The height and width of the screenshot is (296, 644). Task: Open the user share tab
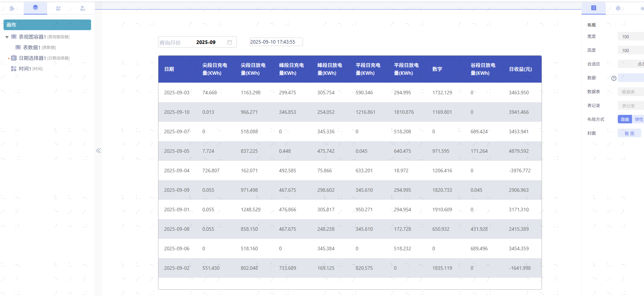[x=83, y=8]
